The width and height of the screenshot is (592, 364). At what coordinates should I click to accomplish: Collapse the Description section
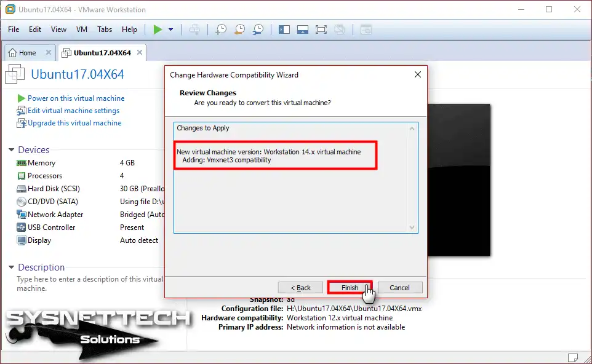coord(11,267)
